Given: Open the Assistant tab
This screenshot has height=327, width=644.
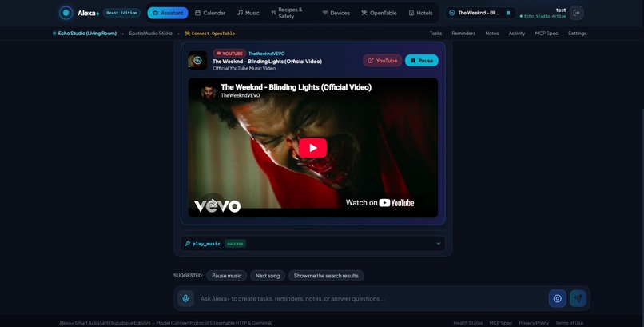Looking at the screenshot, I should tap(168, 13).
